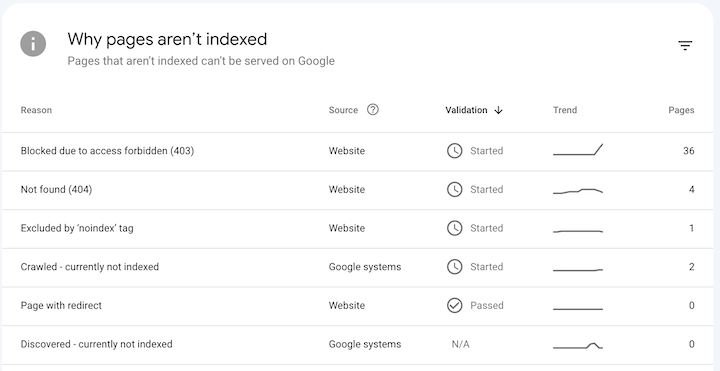Click page count 0 for Page with redirect
This screenshot has width=720, height=371.
point(692,305)
